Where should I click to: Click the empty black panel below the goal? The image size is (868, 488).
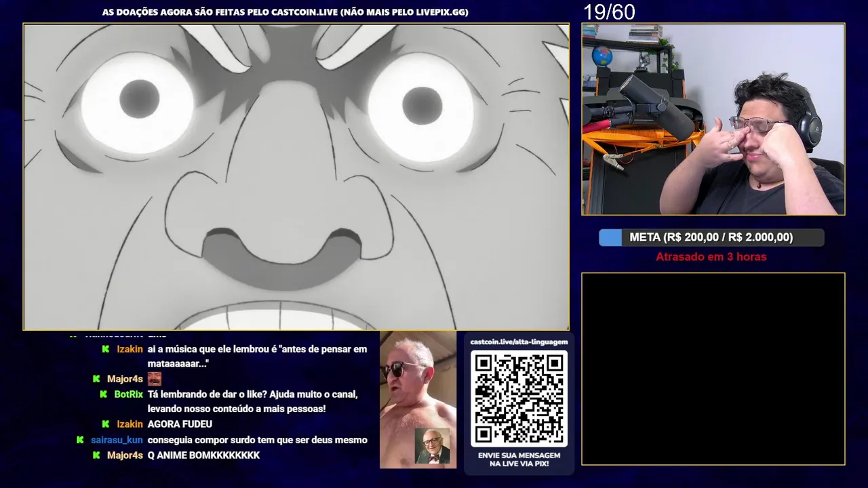[x=713, y=369]
